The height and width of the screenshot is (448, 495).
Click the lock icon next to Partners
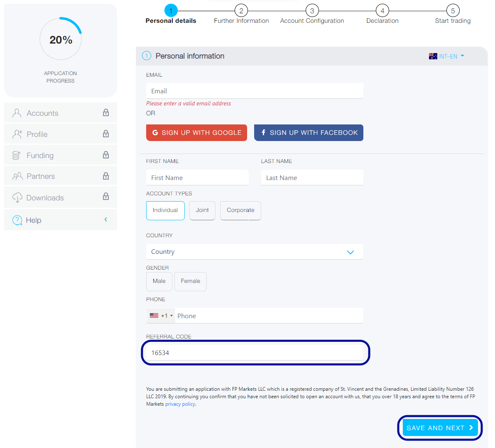click(x=106, y=176)
